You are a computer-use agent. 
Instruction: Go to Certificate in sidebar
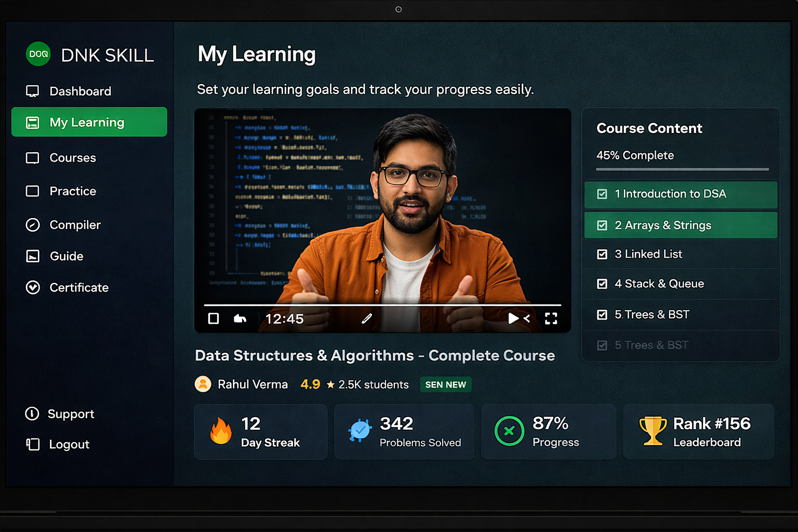[x=79, y=287]
